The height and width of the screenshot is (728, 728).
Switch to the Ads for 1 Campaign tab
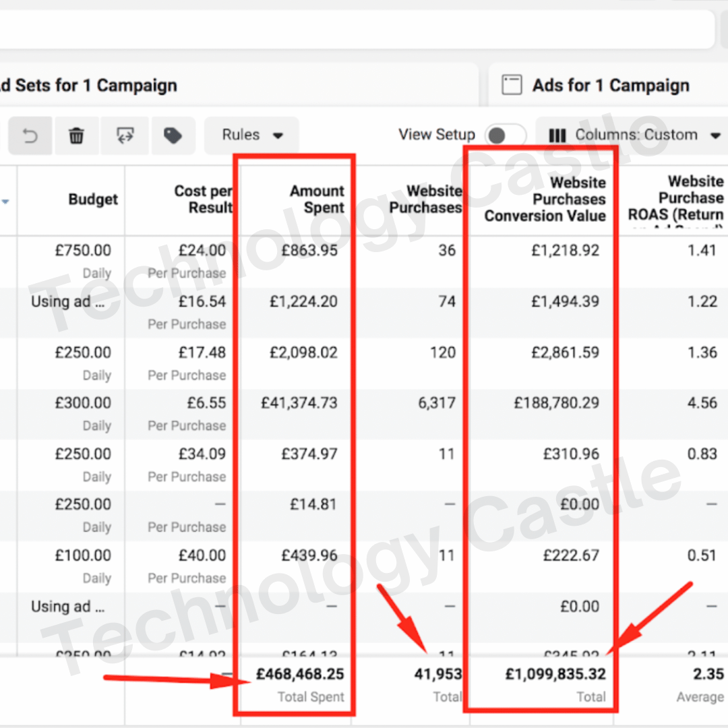click(610, 85)
